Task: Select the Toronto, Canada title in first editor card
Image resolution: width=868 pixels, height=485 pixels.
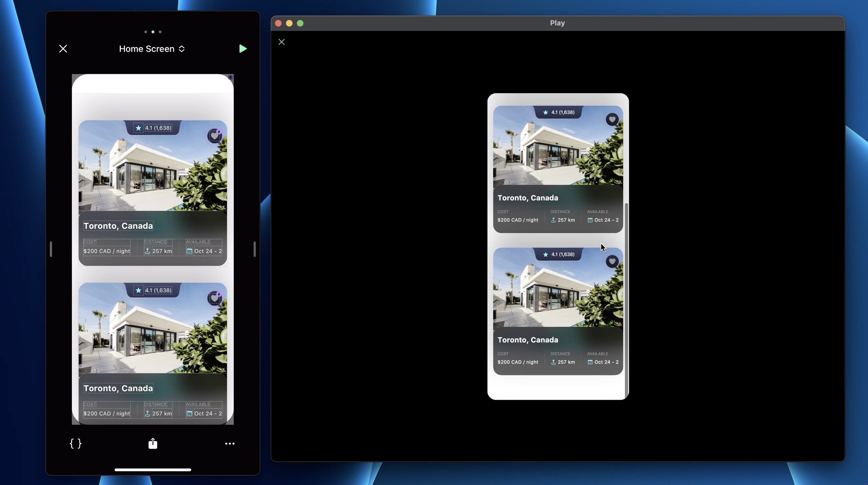Action: click(x=118, y=226)
